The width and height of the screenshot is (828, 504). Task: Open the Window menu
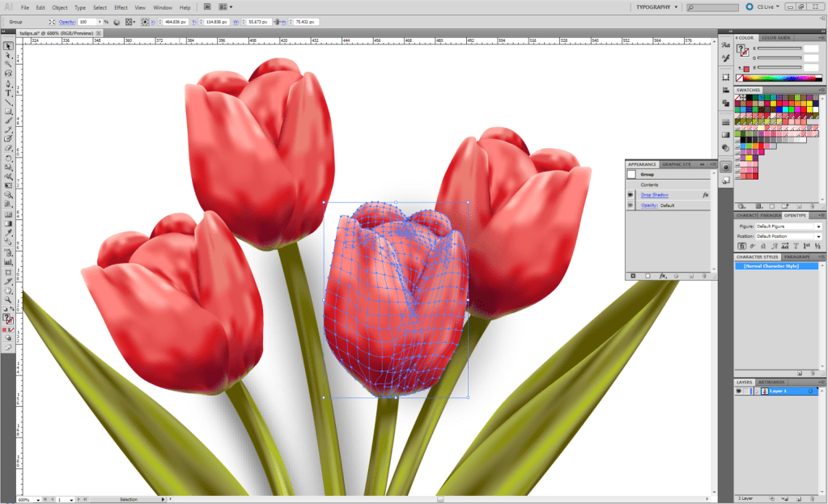coord(162,7)
